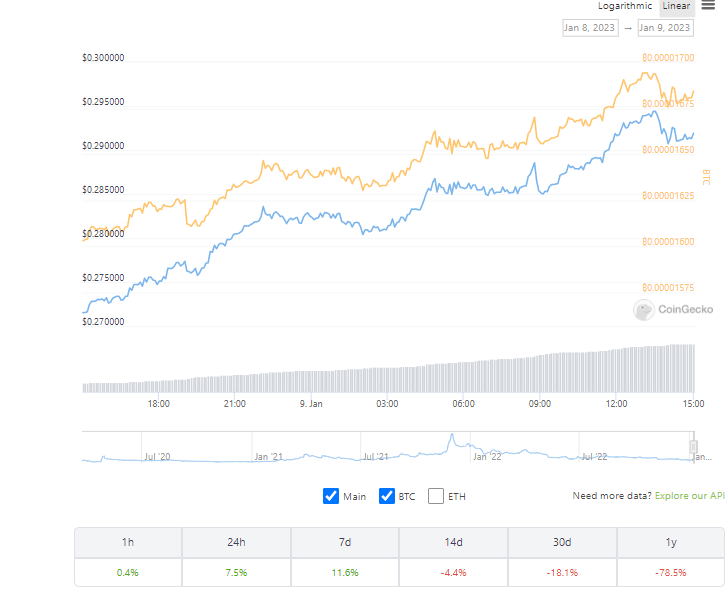Select the 30d timeframe column header
Image resolution: width=728 pixels, height=592 pixels.
pyautogui.click(x=562, y=542)
